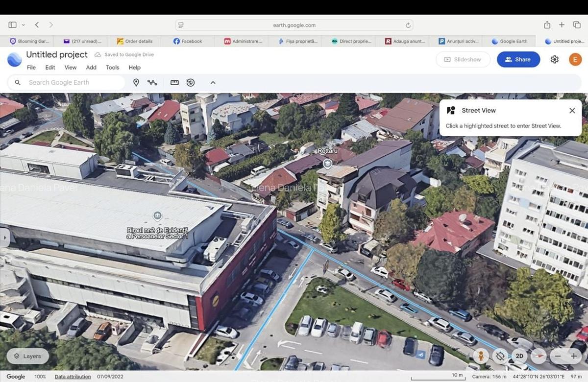Open Google Earth settings gear
The height and width of the screenshot is (382, 588).
point(554,59)
